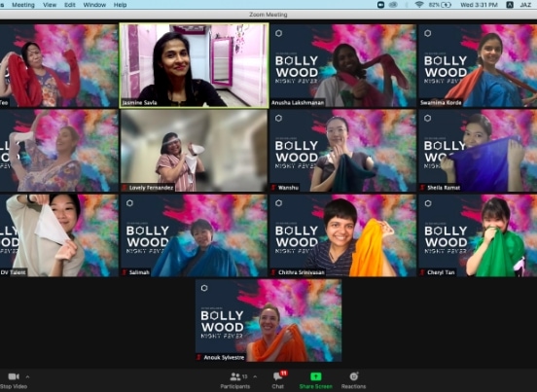Expand video options arrow beside Stop Video
The height and width of the screenshot is (392, 537).
pyautogui.click(x=27, y=376)
